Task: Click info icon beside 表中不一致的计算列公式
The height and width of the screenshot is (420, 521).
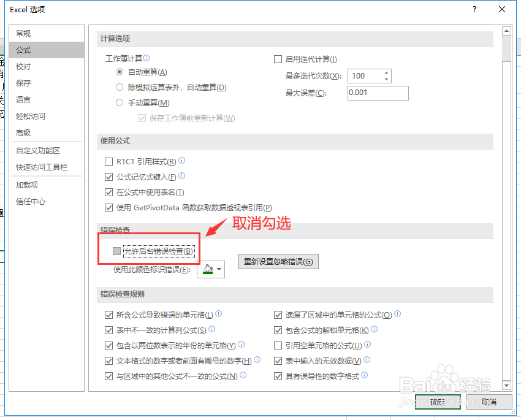Action: tap(212, 329)
